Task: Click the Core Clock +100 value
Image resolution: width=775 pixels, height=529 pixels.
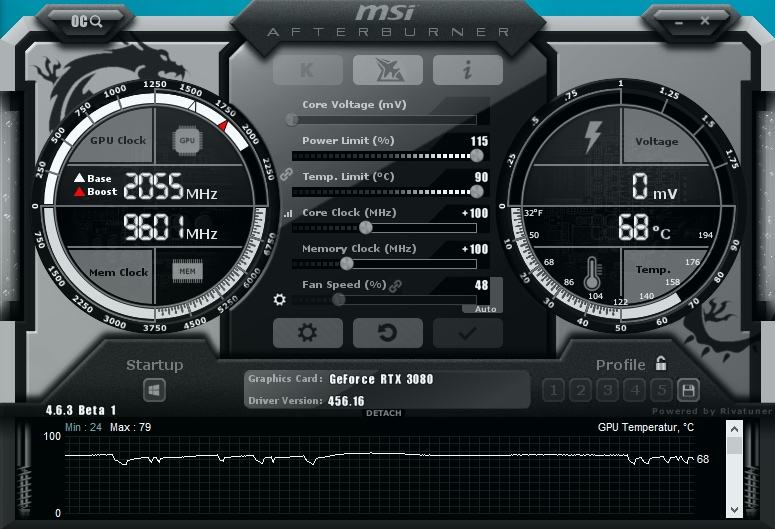Action: coord(475,213)
